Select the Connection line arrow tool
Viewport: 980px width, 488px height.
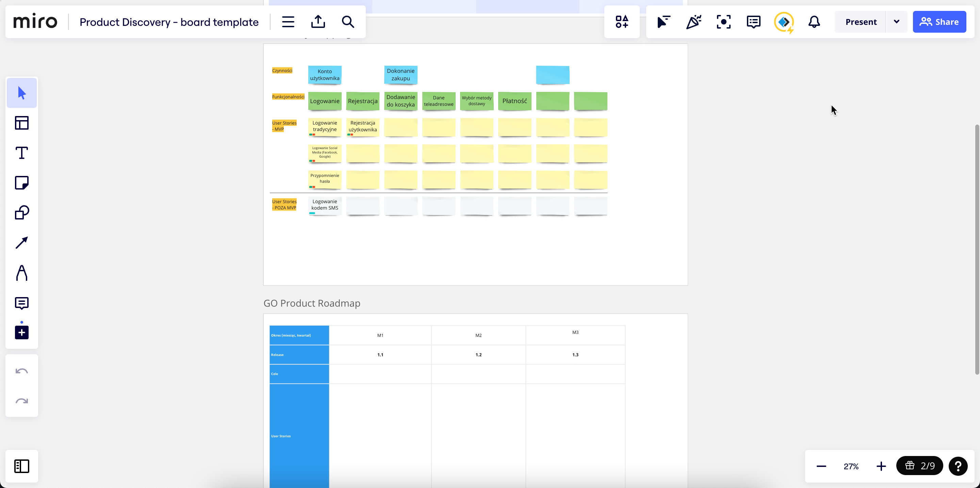pos(22,243)
